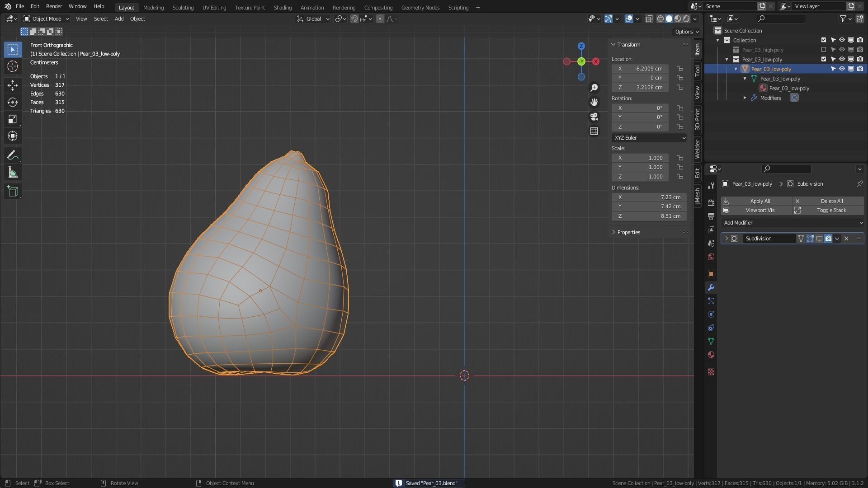Open the File menu
The image size is (868, 488).
[x=20, y=6]
